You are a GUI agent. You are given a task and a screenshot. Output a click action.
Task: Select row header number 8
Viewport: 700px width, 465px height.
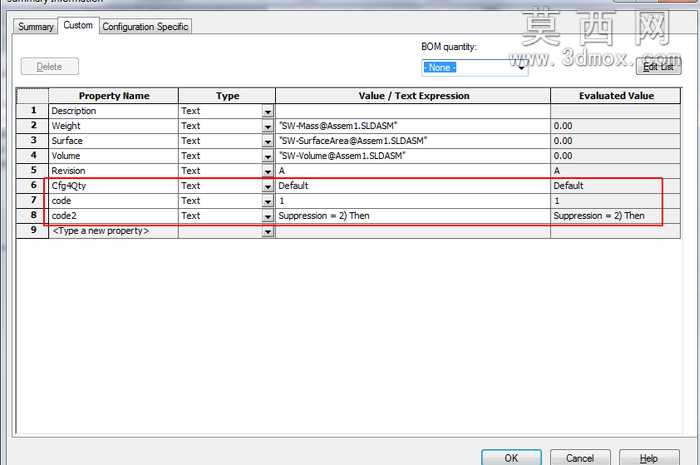pyautogui.click(x=33, y=216)
